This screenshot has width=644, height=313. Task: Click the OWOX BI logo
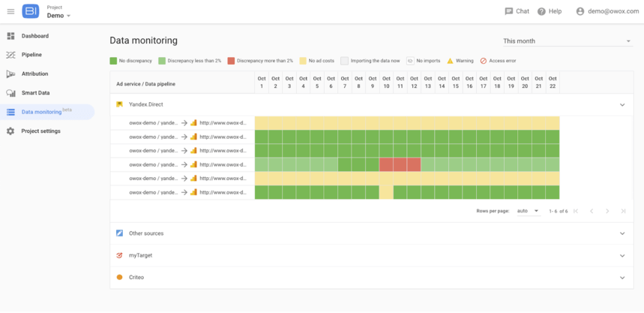[31, 11]
